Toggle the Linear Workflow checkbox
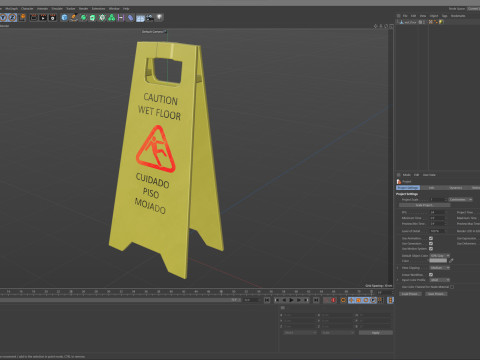The image size is (480, 360). [431, 275]
